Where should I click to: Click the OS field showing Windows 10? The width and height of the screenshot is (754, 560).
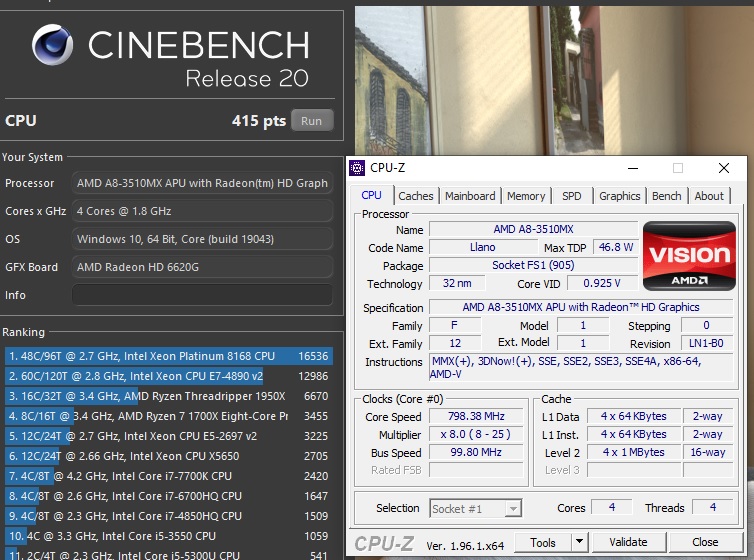click(202, 239)
